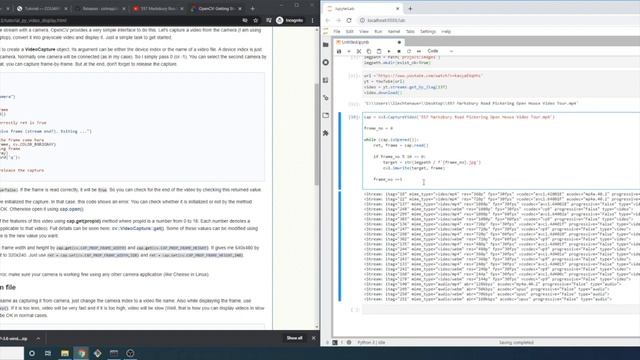The image size is (640, 360).
Task: Open the cell type Code dropdown
Action: 440,51
